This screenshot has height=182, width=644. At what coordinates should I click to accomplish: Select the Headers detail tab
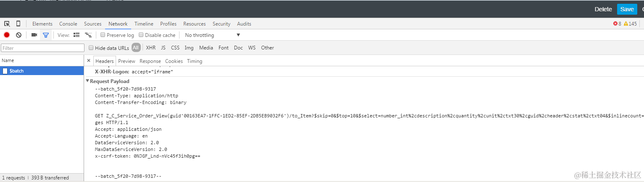105,61
